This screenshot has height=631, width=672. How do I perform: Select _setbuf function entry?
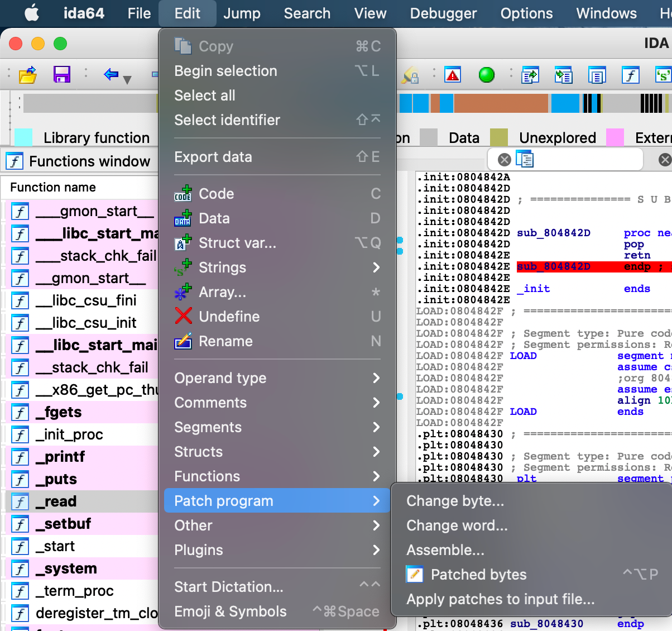81,524
